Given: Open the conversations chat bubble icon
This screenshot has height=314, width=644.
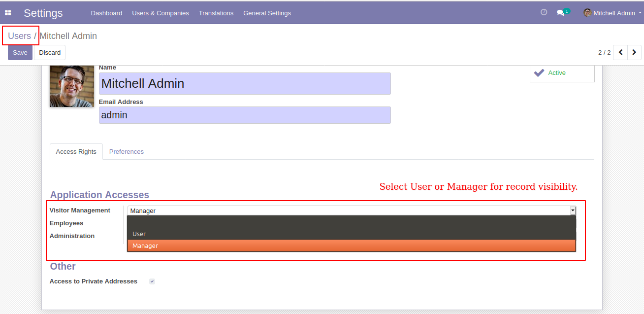Looking at the screenshot, I should tap(560, 13).
